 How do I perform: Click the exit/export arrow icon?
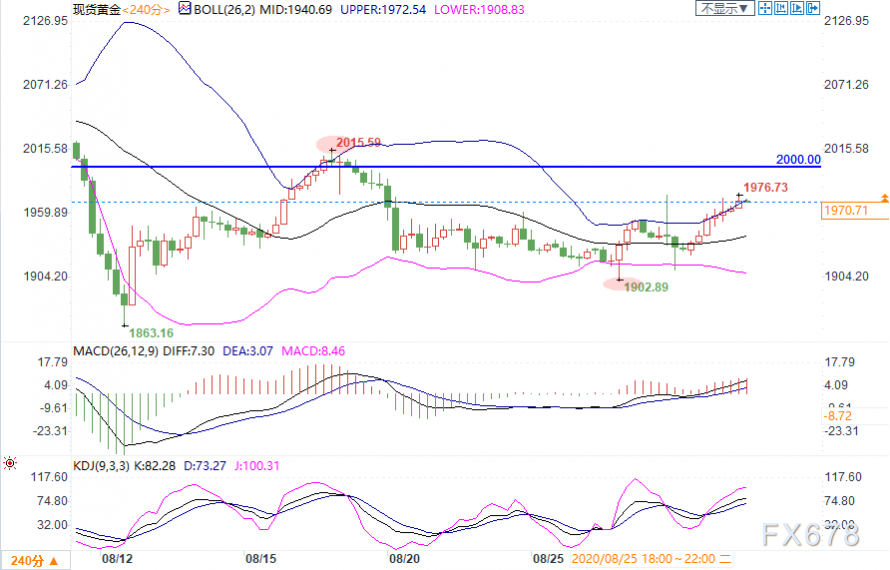click(813, 8)
